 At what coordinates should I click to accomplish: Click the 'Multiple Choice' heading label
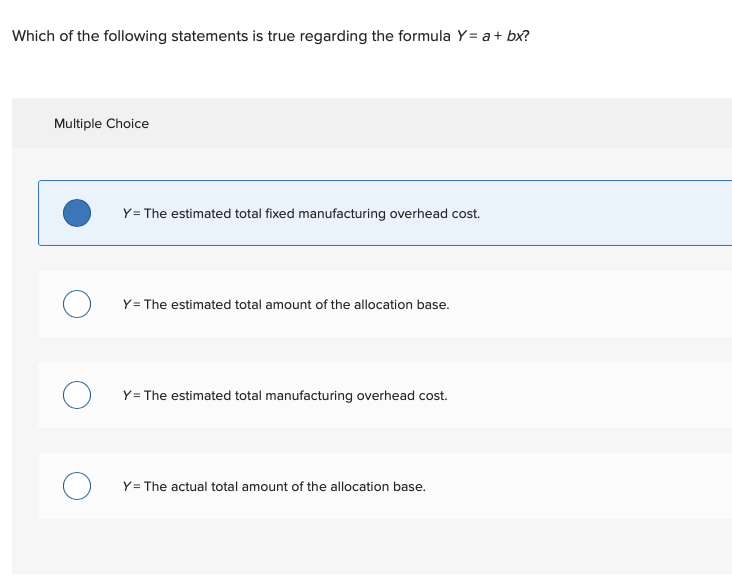click(101, 124)
